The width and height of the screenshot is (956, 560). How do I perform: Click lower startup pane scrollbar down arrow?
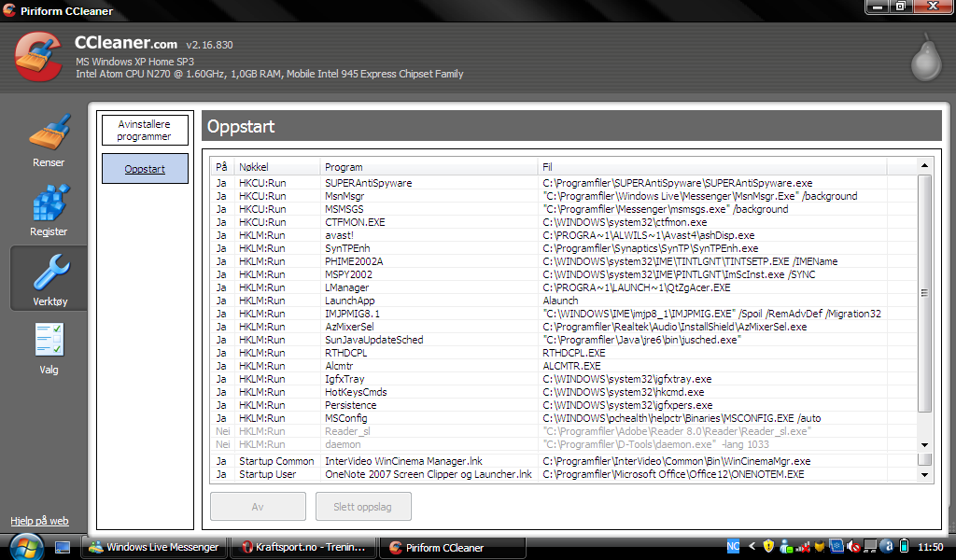tap(924, 475)
